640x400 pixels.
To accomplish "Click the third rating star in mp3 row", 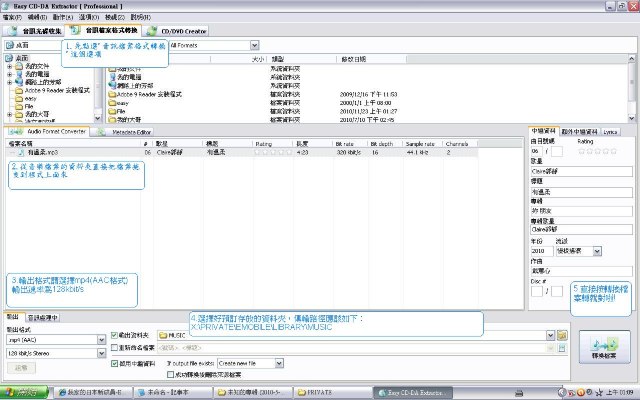I will click(273, 152).
